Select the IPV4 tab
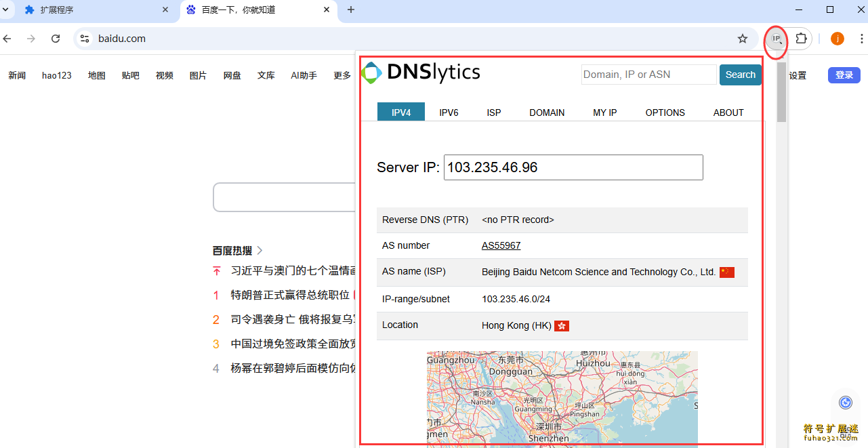Viewport: 868px width, 448px height. [x=401, y=112]
